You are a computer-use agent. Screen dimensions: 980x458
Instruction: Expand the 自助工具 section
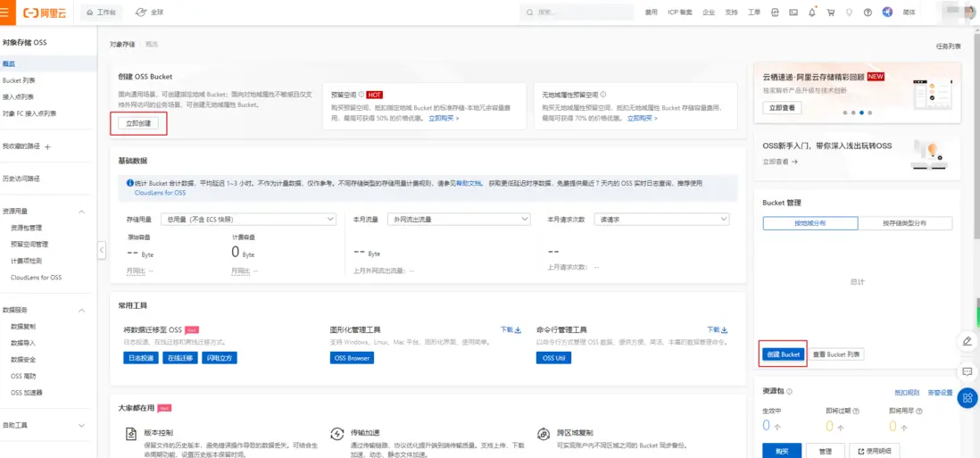pos(81,426)
